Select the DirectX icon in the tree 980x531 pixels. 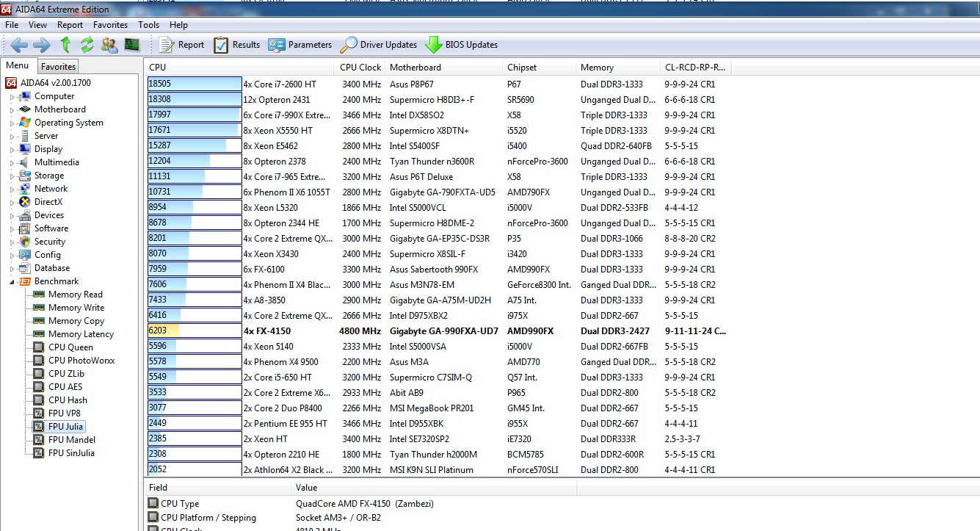tap(25, 202)
